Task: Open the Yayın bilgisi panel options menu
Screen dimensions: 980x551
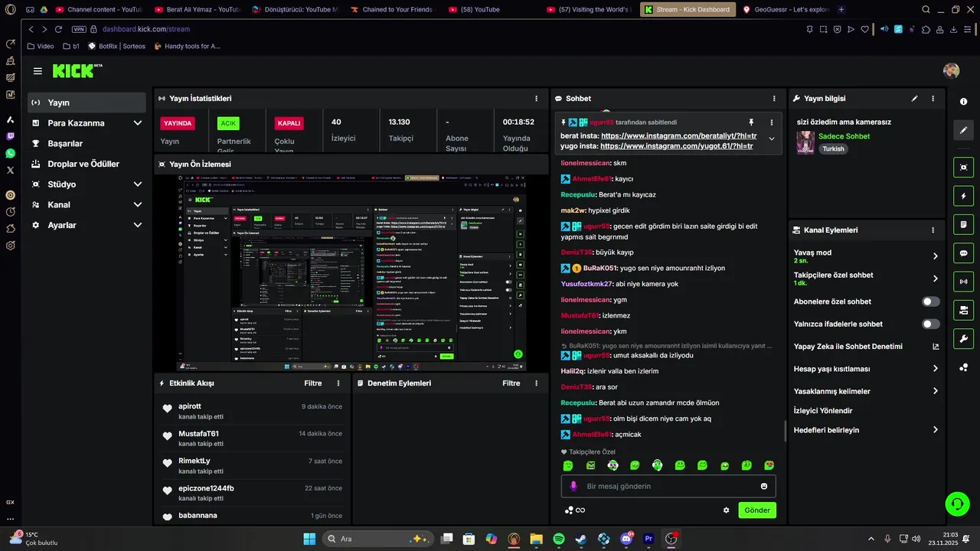Action: (933, 99)
